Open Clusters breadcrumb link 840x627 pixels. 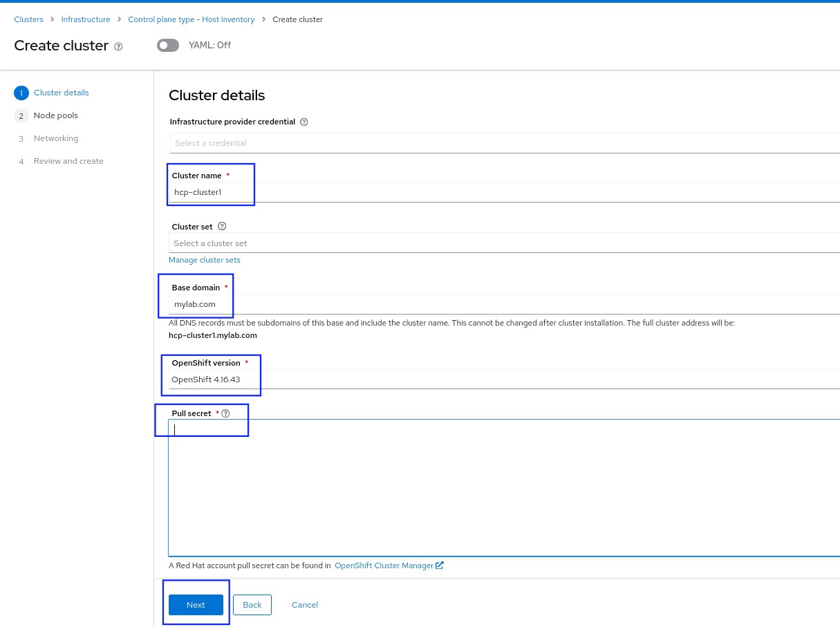click(x=28, y=19)
